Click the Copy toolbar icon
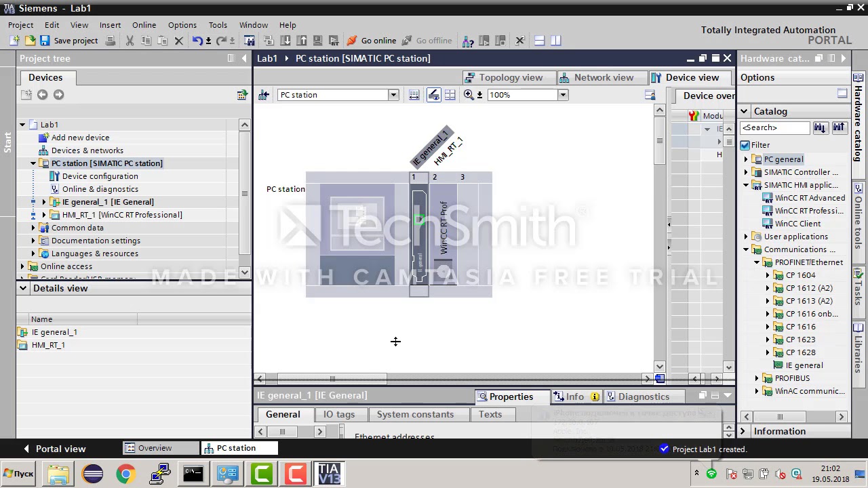This screenshot has width=868, height=488. [146, 41]
